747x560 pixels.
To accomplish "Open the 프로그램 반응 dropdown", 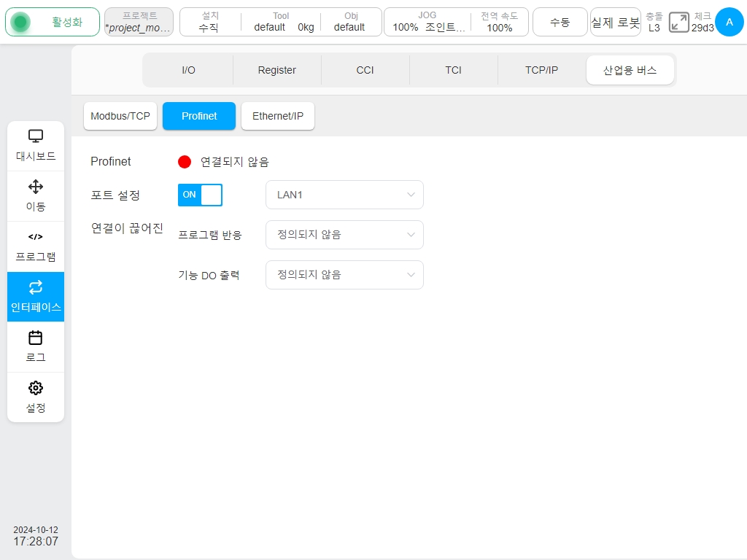I will click(344, 235).
